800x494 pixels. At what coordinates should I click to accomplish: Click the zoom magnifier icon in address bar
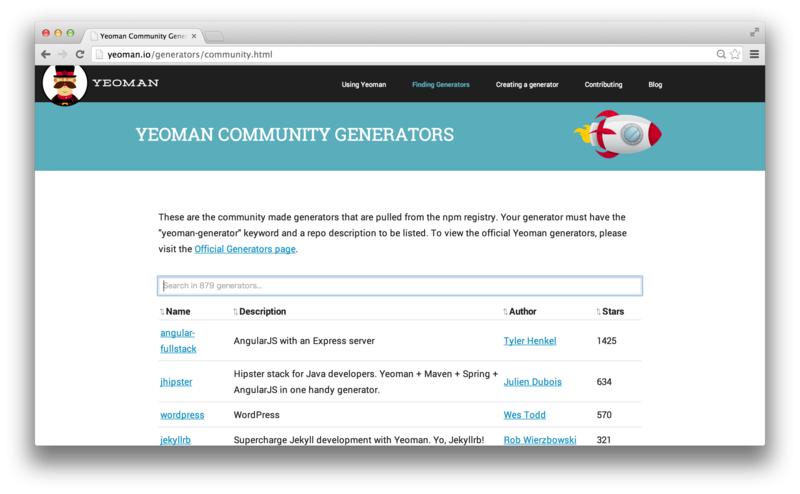[x=721, y=54]
